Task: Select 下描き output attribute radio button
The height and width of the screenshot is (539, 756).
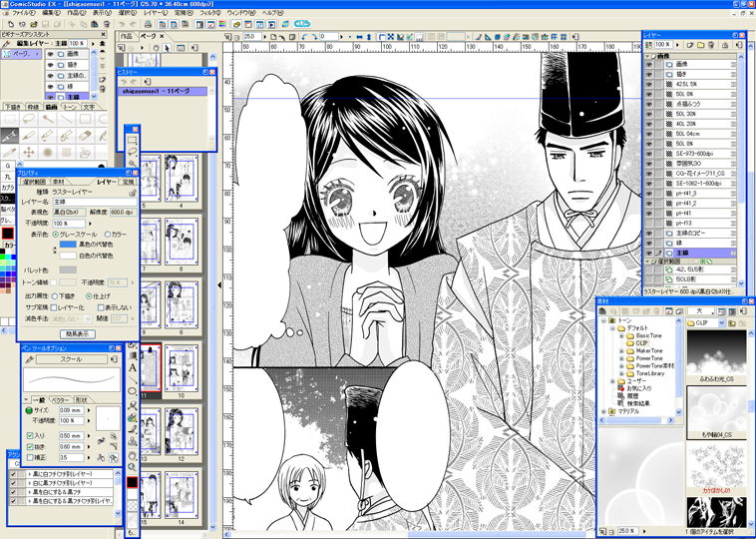Action: [x=55, y=295]
